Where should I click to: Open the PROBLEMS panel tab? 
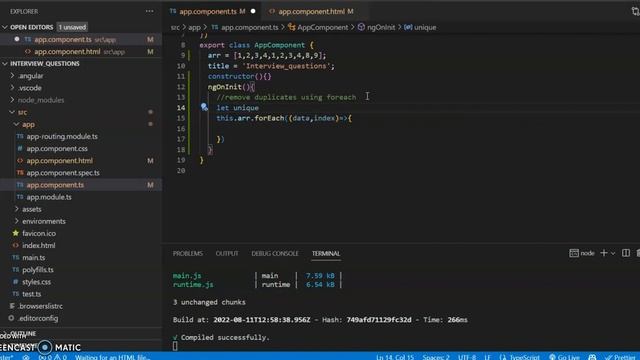pyautogui.click(x=188, y=253)
